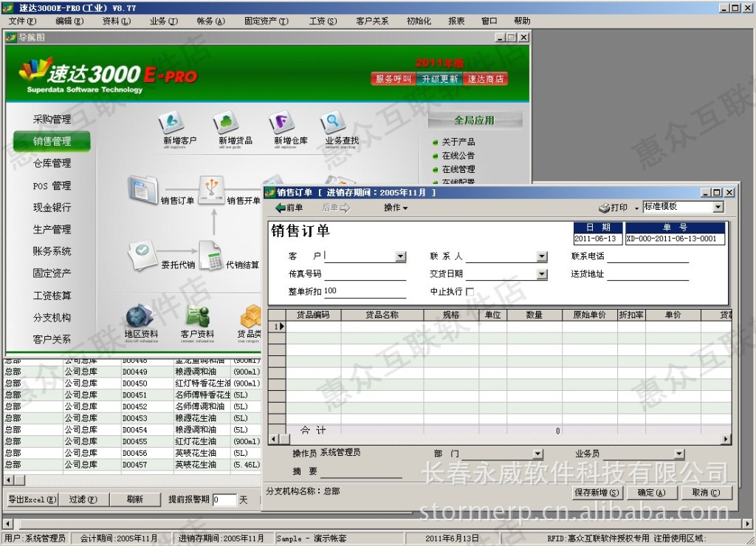This screenshot has height=546, width=756.
Task: Open the 客户 dropdown list
Action: pos(401,256)
